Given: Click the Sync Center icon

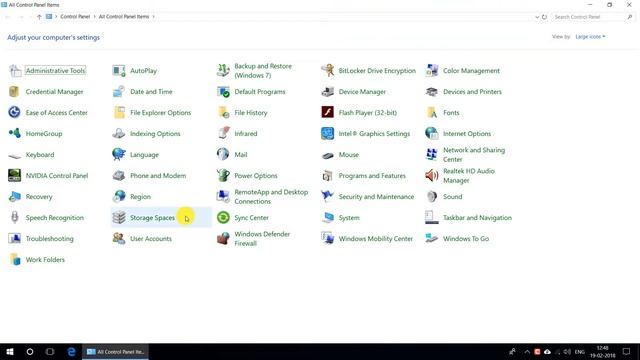Looking at the screenshot, I should click(x=223, y=218).
